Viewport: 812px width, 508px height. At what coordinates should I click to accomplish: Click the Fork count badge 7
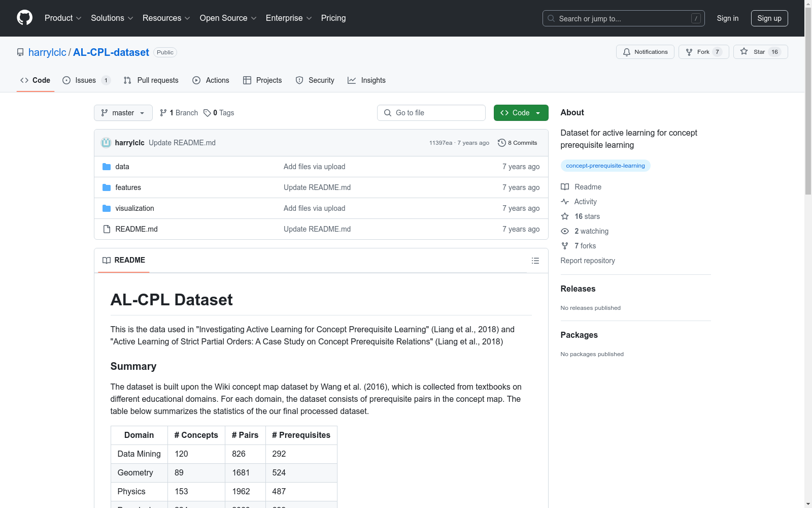tap(717, 52)
